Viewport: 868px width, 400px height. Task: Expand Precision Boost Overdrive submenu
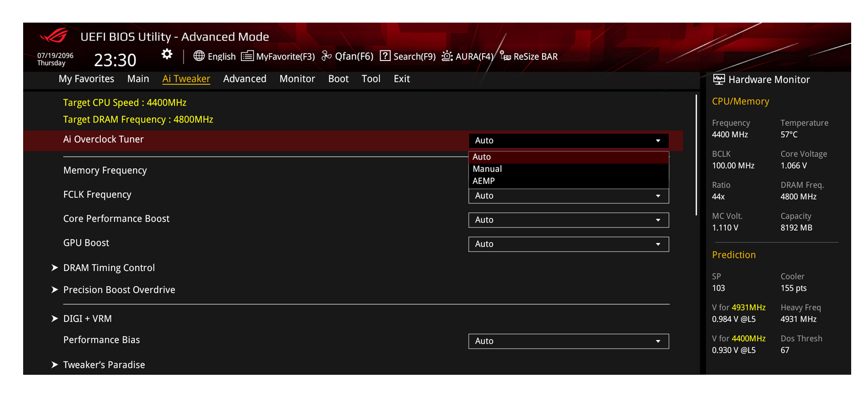[x=119, y=290]
